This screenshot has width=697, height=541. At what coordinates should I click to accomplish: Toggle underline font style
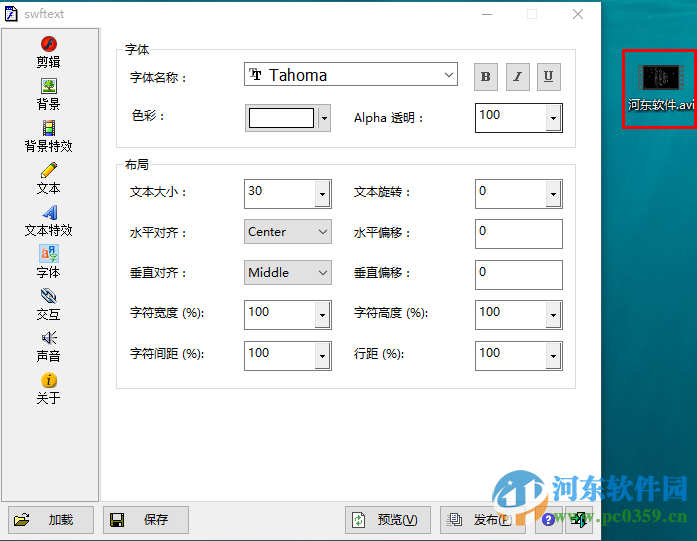[549, 76]
